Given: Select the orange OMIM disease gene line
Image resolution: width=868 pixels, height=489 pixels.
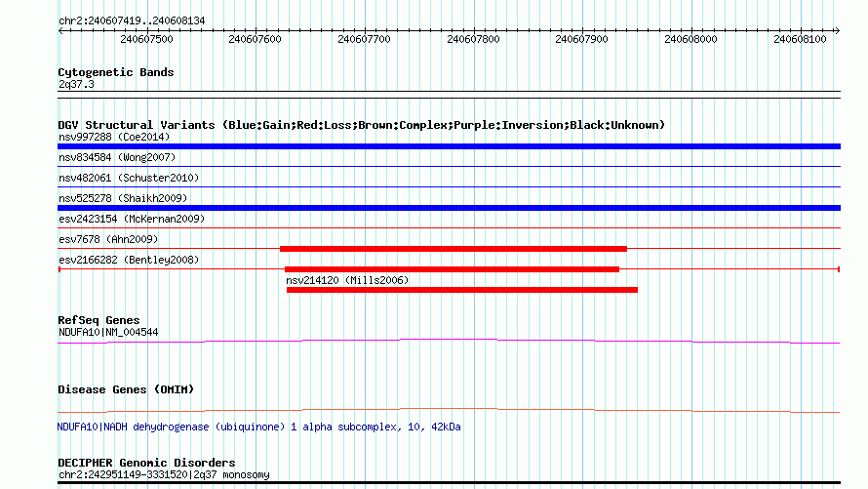Looking at the screenshot, I should [449, 410].
